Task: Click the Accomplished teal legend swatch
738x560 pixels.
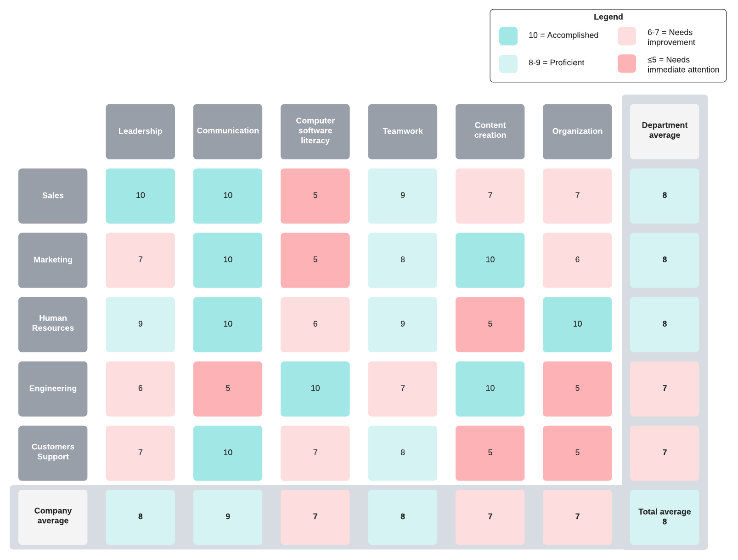Action: (x=508, y=36)
